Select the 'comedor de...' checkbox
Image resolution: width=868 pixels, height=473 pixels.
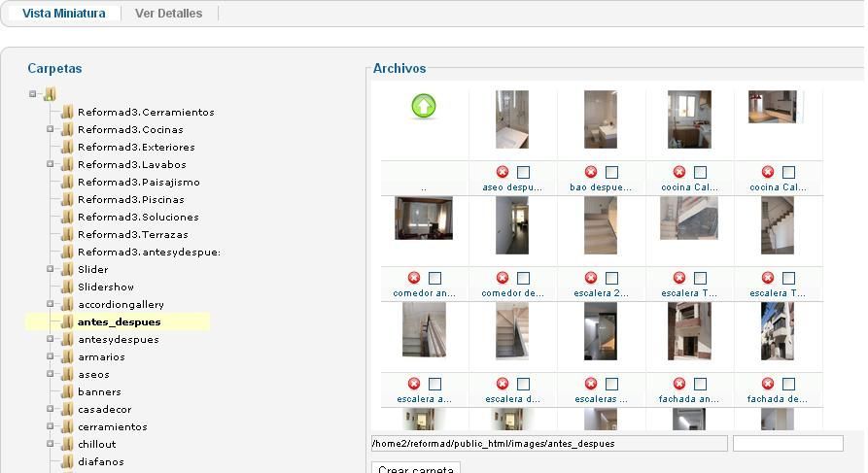pyautogui.click(x=523, y=278)
